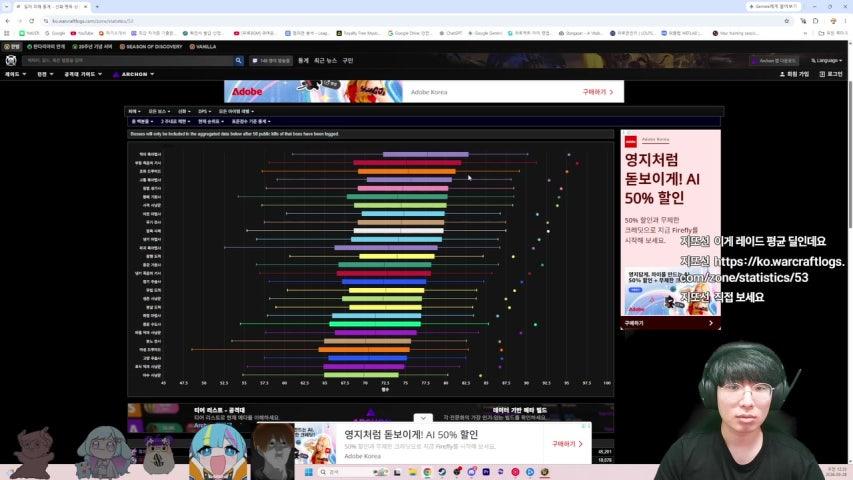Switch to the SEASON OF DISCOVERY tab
Image resolution: width=853 pixels, height=480 pixels.
[151, 47]
